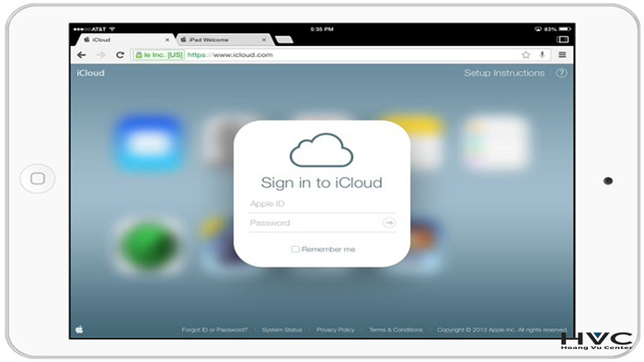Open Privacy Policy link
Screen dimensions: 644x362
[x=335, y=330]
